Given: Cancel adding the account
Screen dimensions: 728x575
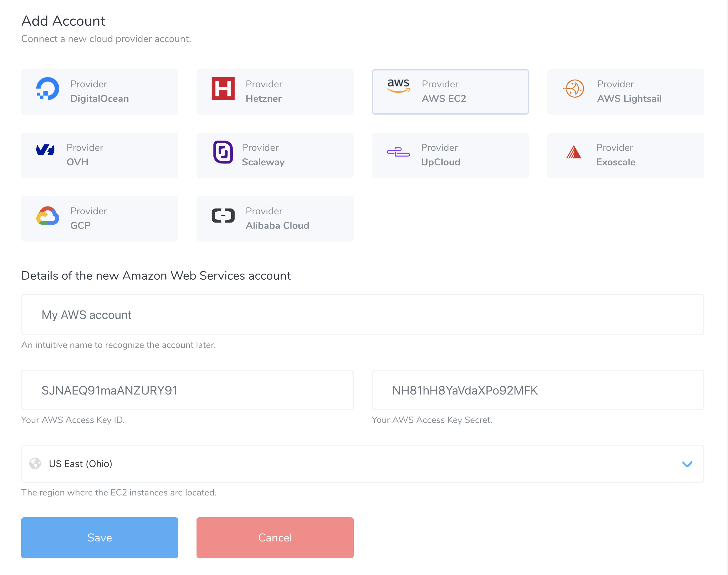Looking at the screenshot, I should coord(275,538).
